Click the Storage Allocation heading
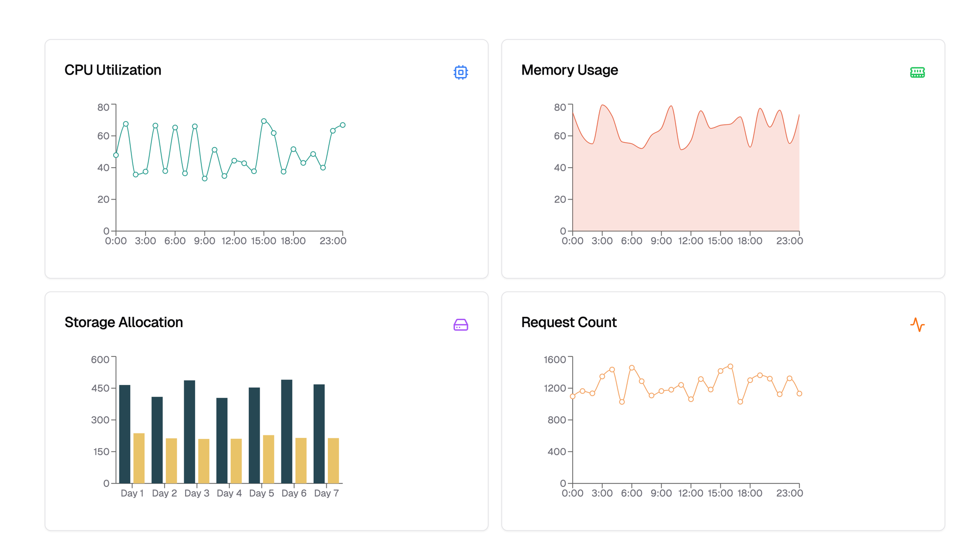 (x=123, y=322)
